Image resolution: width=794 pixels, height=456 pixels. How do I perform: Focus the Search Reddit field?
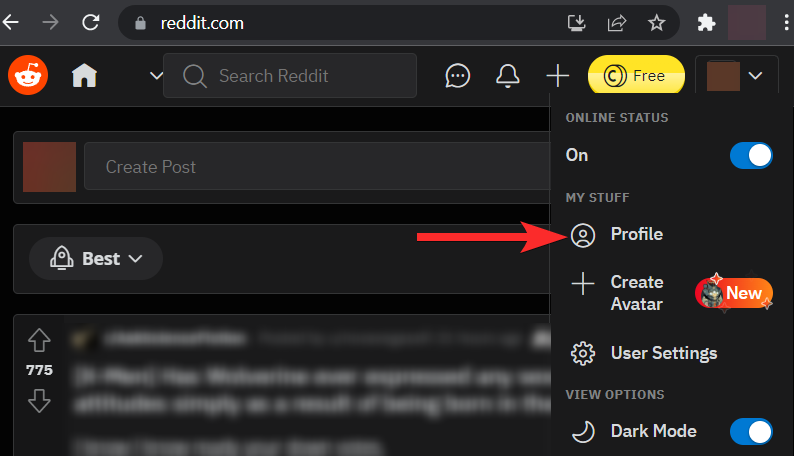(290, 76)
